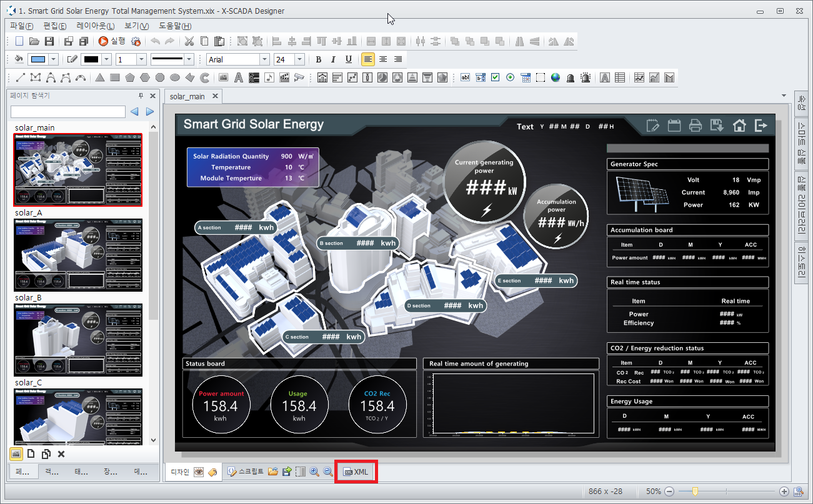Click the New file icon

19,41
